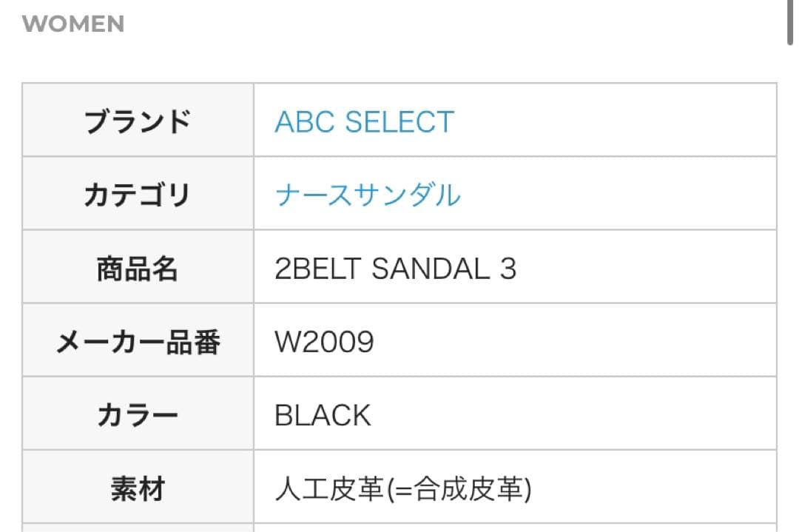Click the カラー row label
Viewport: 799px width, 532px height.
coord(138,415)
